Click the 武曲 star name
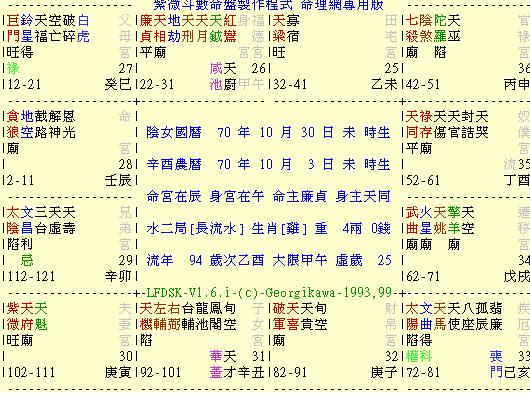 412,220
